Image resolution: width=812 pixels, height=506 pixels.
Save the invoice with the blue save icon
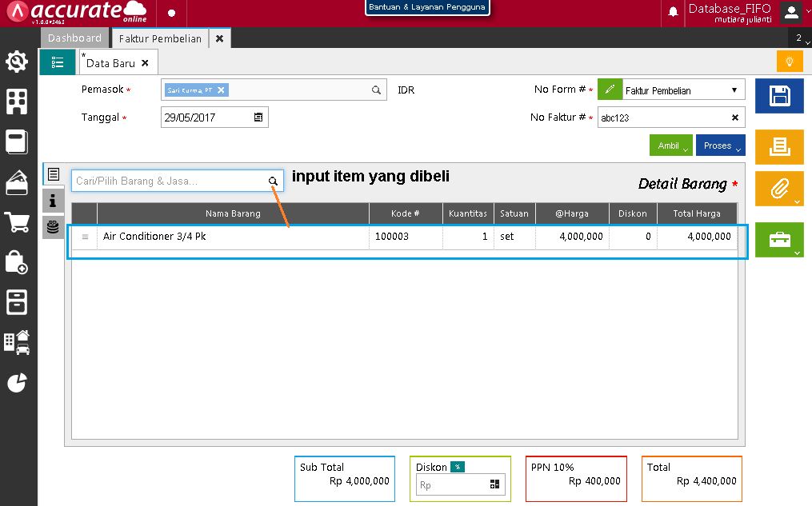[778, 96]
